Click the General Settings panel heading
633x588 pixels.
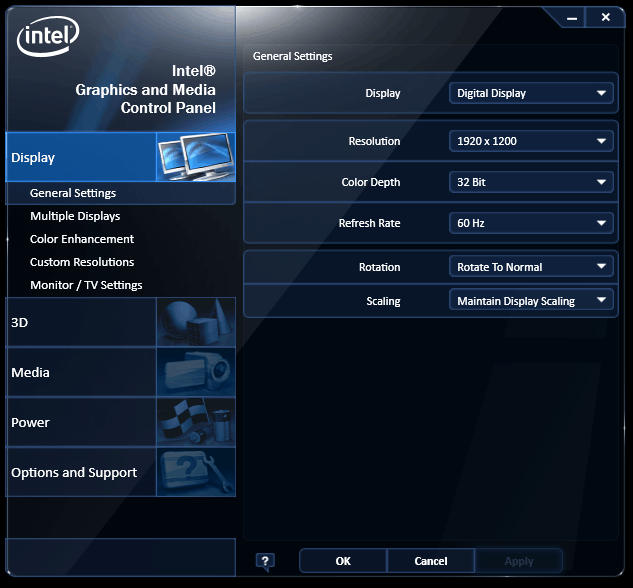coord(292,56)
